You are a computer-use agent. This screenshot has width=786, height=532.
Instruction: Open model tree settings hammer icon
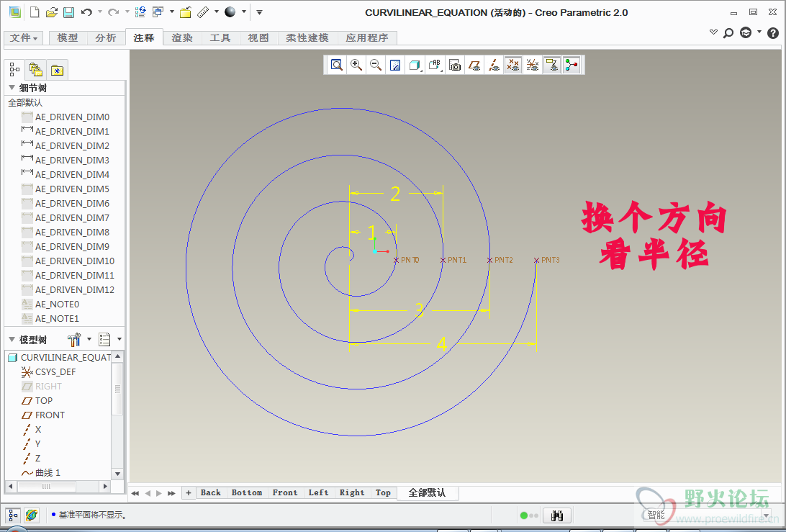click(x=73, y=340)
